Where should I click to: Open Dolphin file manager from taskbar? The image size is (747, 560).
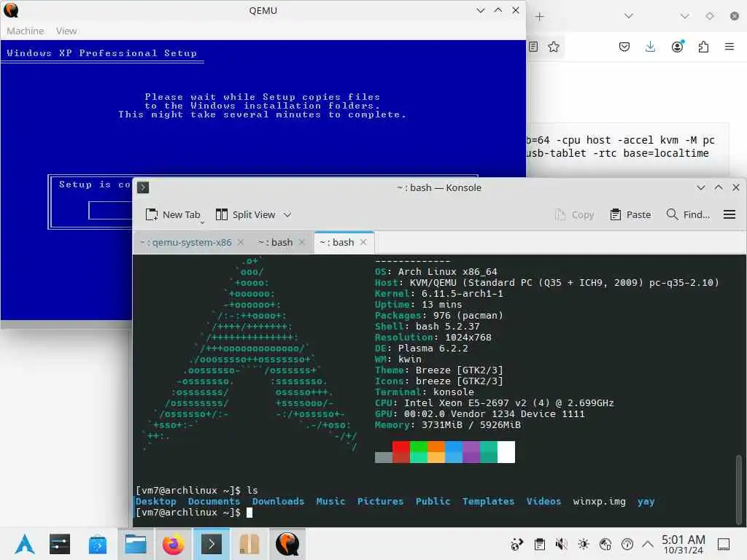135,544
